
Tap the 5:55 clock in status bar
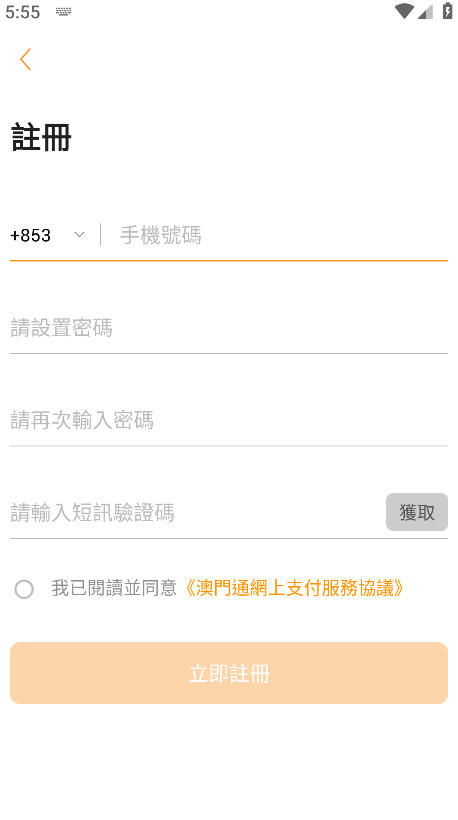click(22, 12)
